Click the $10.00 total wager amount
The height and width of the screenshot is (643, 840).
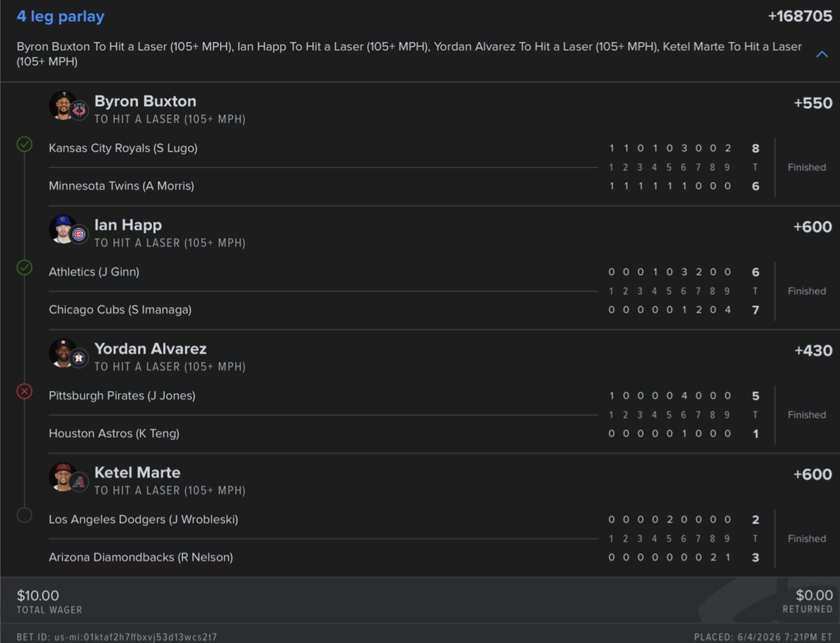point(38,595)
